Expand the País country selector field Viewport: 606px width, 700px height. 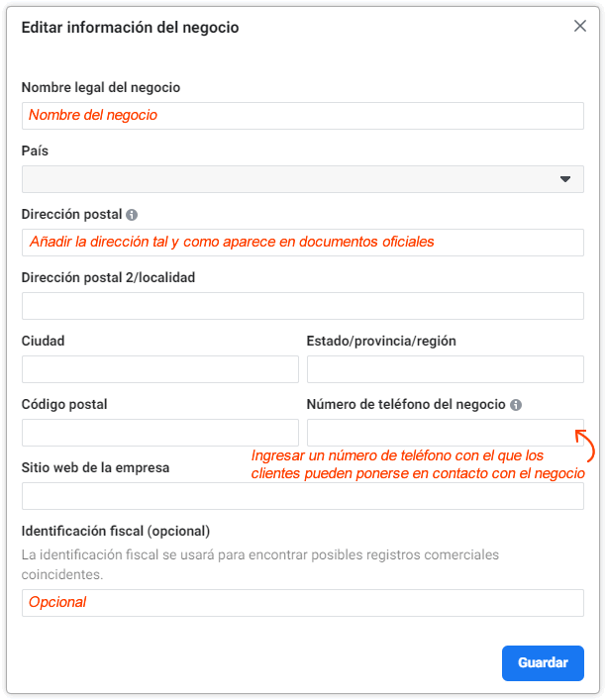coord(303,179)
